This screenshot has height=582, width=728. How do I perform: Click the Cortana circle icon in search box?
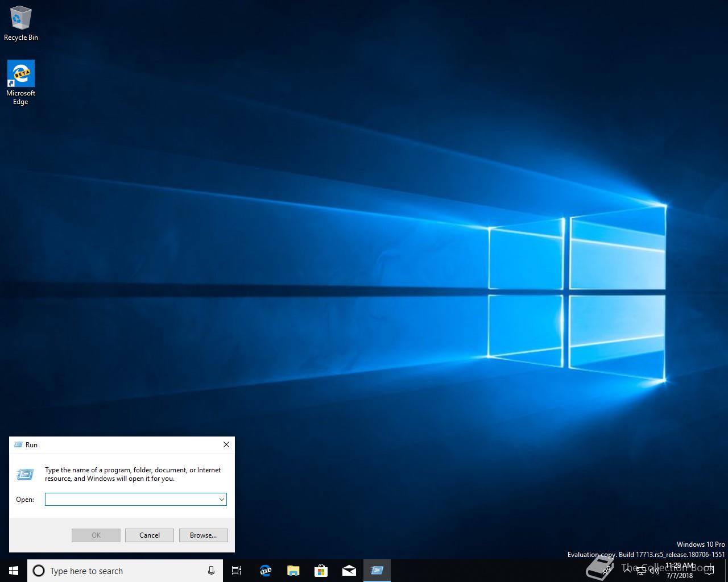(x=39, y=571)
